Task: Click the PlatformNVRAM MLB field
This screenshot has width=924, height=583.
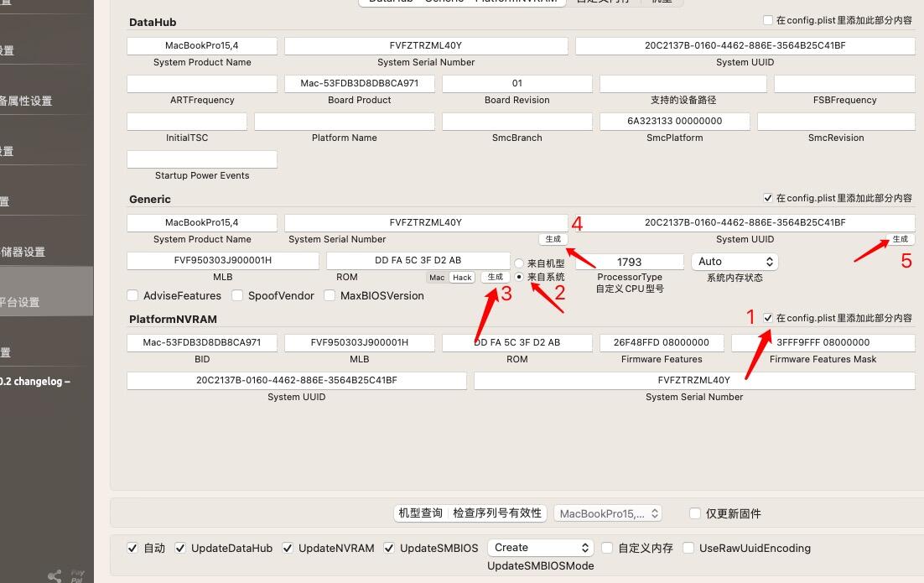Action: (x=360, y=342)
